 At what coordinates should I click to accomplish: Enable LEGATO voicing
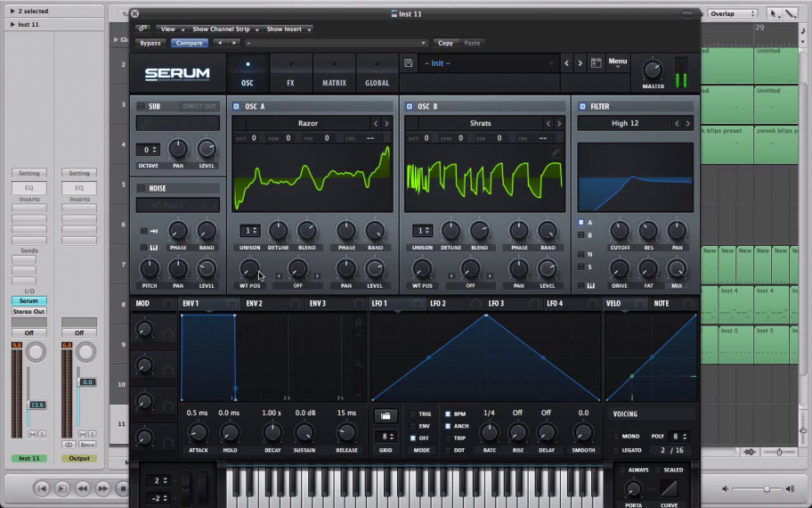(x=616, y=450)
